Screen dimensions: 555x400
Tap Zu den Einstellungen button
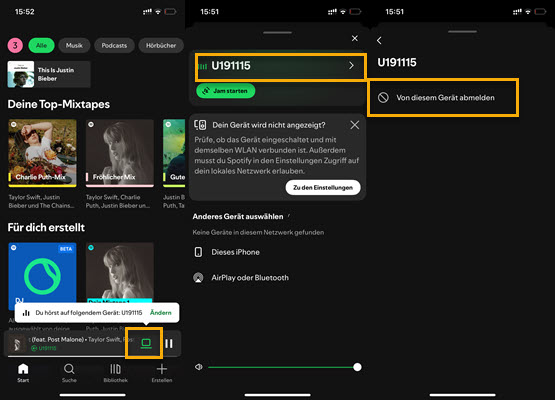[x=323, y=187]
